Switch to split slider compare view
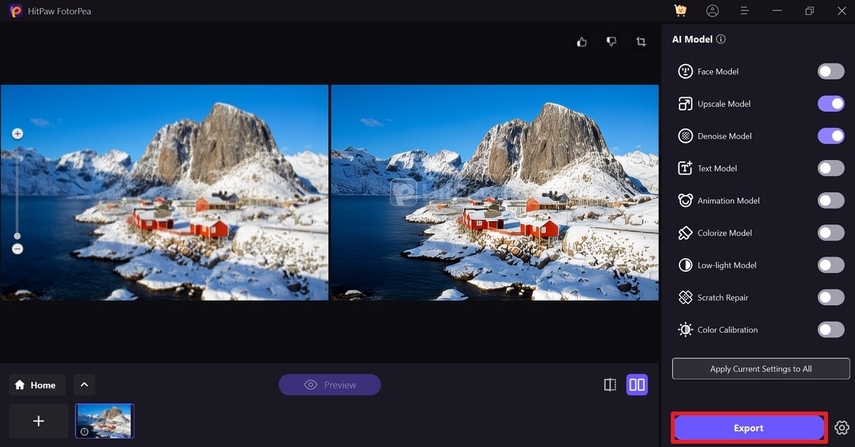Viewport: 855px width, 447px height. (610, 385)
